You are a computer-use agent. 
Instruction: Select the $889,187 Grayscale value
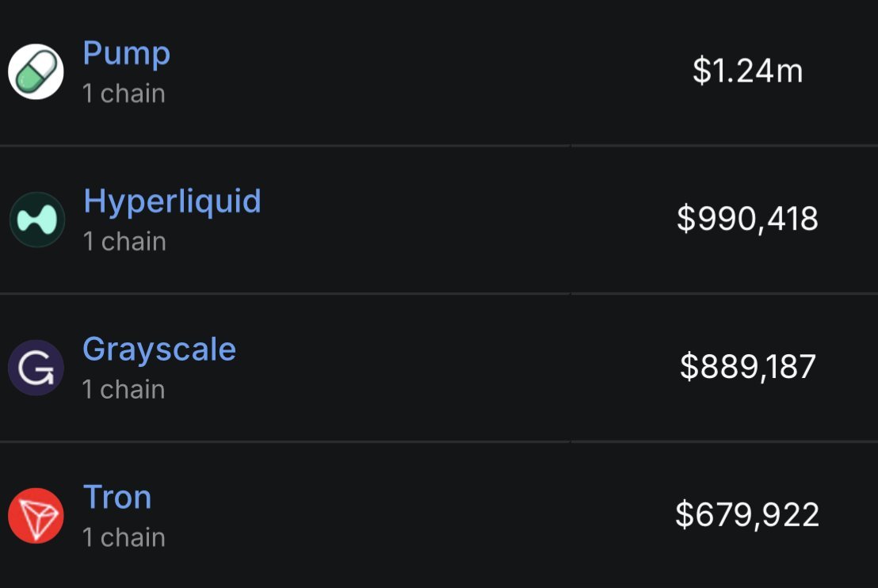coord(747,366)
